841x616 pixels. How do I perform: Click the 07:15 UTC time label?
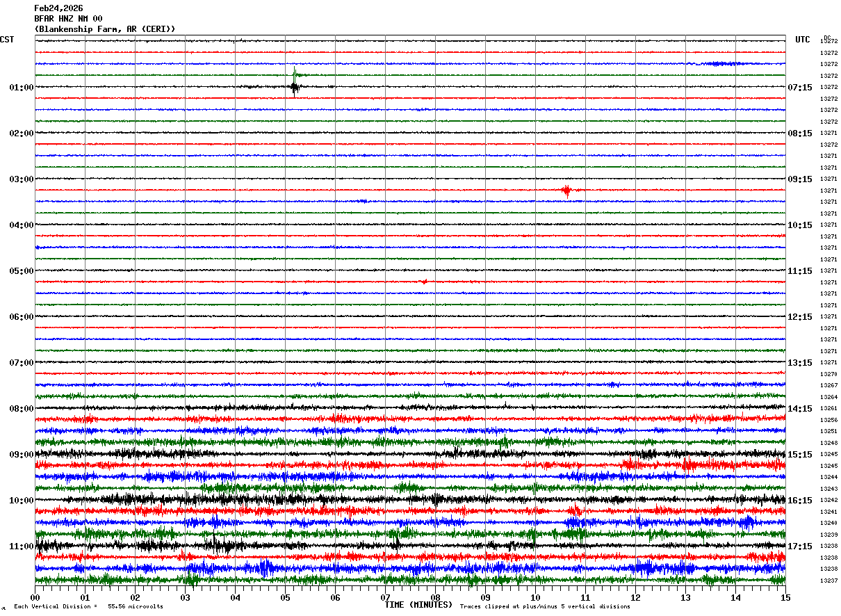coord(800,88)
